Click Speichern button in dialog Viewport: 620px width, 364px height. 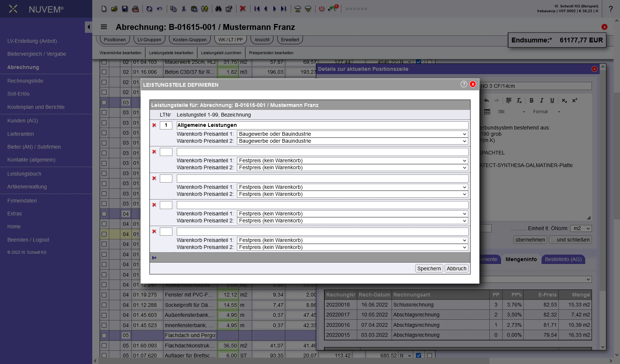point(429,269)
